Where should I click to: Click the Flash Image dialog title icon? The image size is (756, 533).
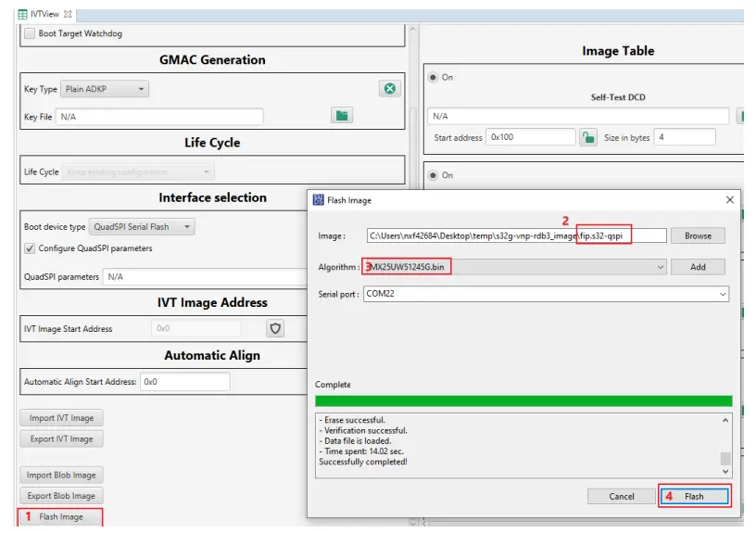318,199
